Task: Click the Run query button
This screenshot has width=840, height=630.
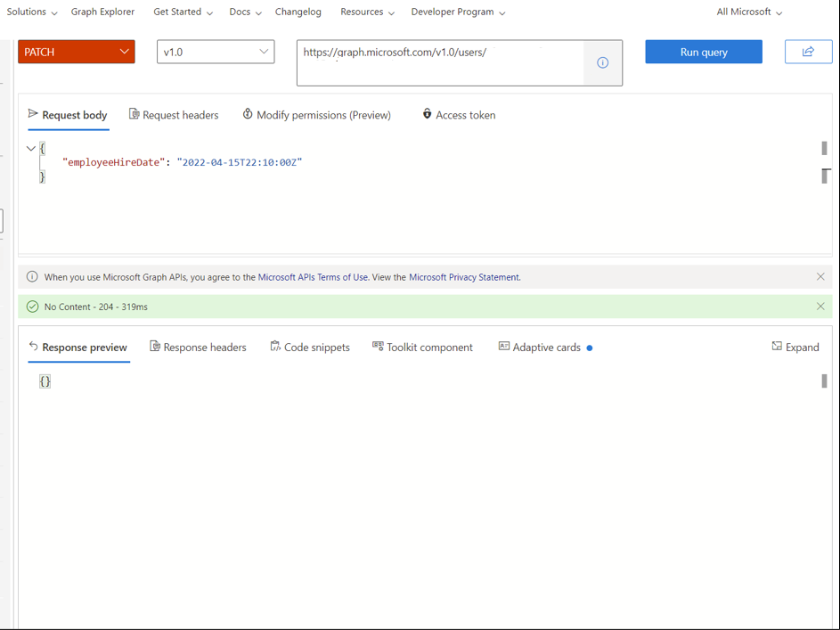Action: (704, 52)
